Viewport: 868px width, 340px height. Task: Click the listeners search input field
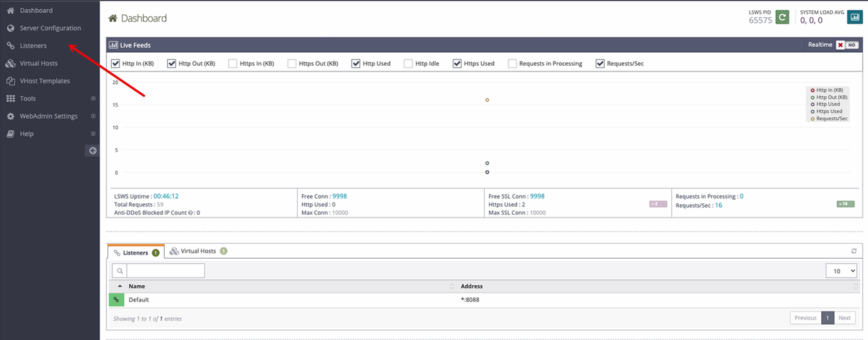(x=165, y=271)
